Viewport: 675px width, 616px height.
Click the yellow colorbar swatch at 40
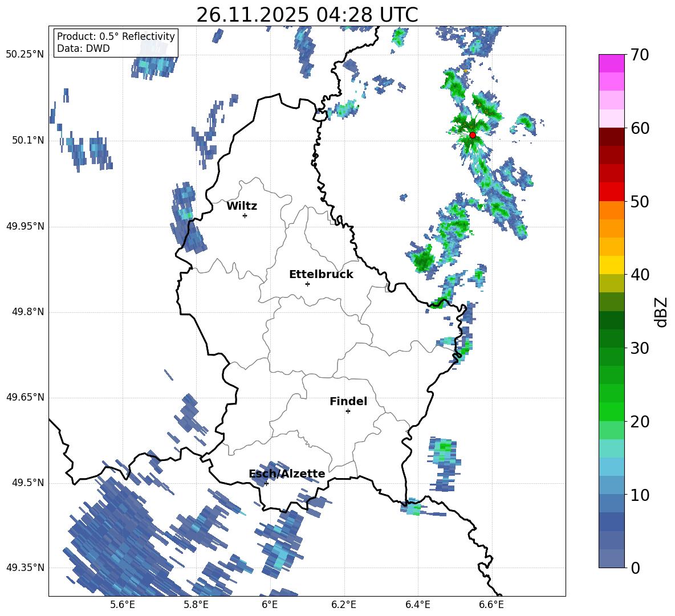click(611, 265)
